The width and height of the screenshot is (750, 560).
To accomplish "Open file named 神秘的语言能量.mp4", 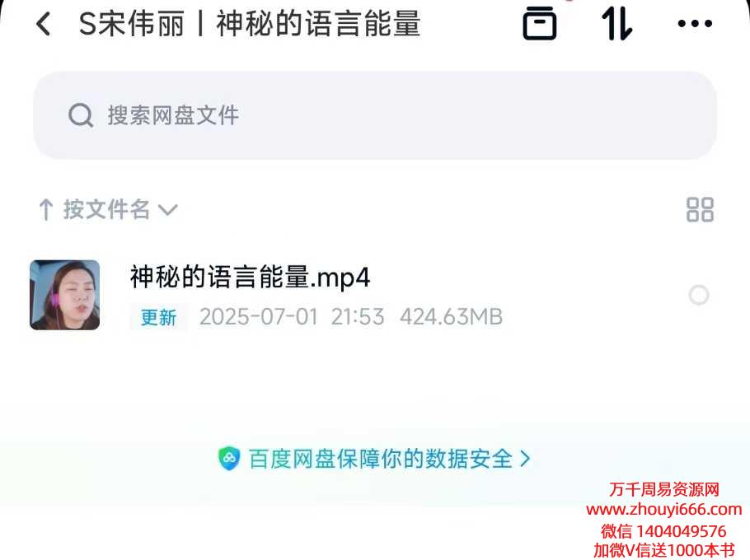I will coord(251,278).
